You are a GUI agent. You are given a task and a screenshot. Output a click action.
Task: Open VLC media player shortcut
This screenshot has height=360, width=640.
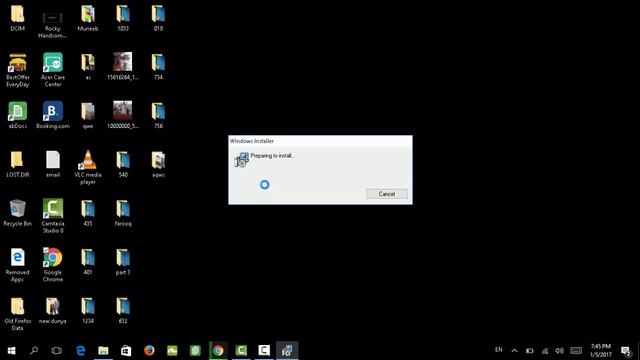(88, 167)
